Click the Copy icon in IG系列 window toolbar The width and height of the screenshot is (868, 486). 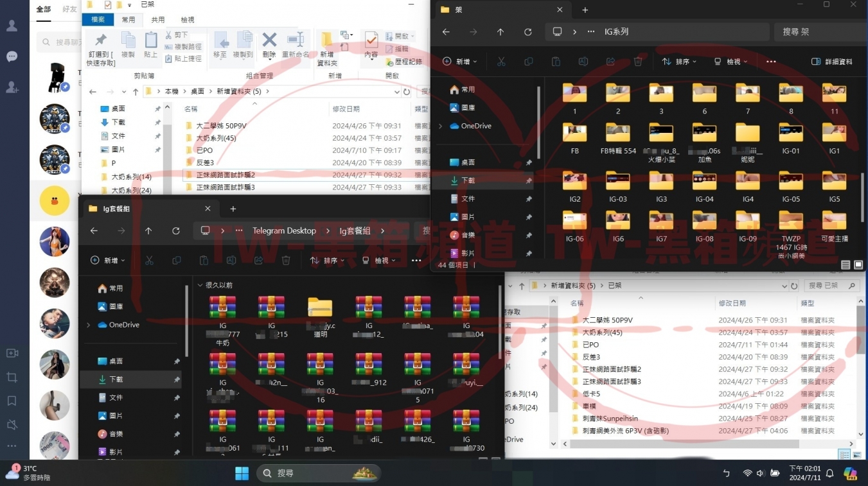[529, 62]
